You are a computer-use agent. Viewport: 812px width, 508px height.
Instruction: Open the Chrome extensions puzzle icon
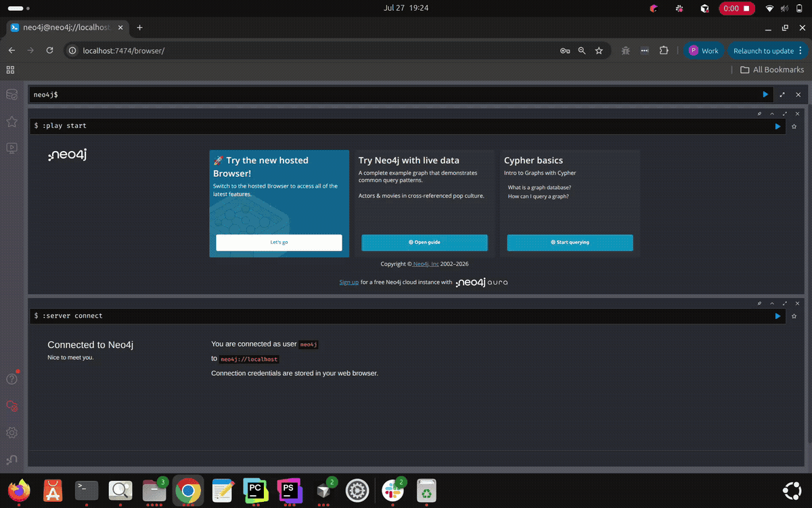click(x=664, y=51)
